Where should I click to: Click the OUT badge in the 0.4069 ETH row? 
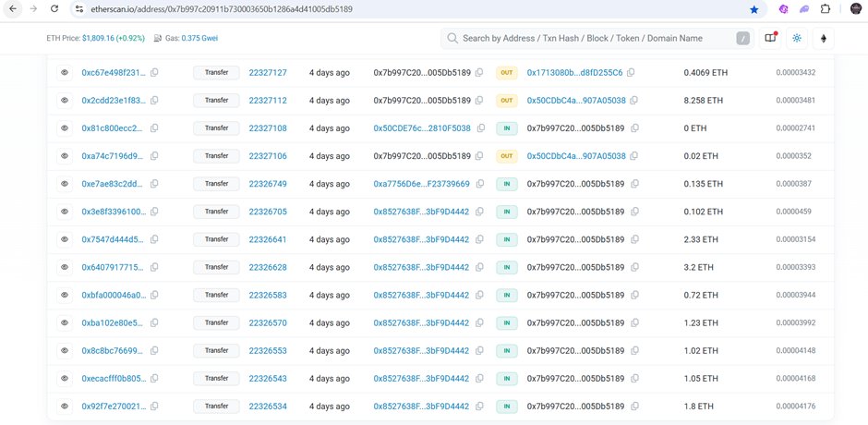pos(507,73)
